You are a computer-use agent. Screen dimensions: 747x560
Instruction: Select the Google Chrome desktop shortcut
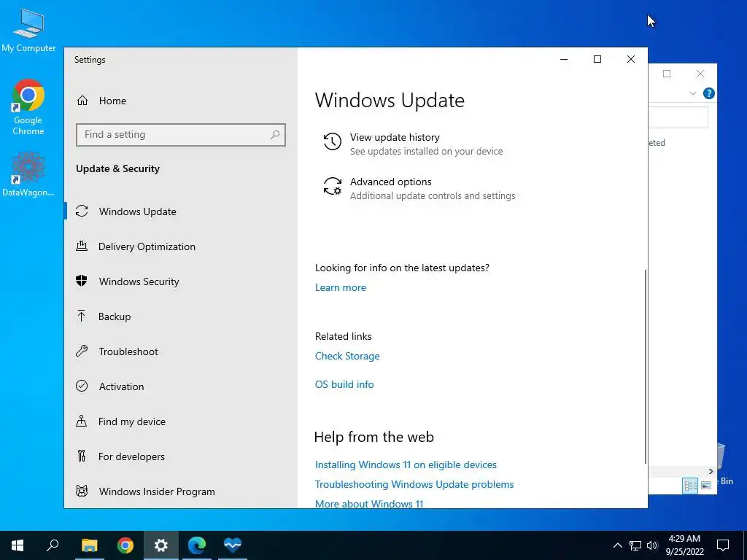[x=28, y=108]
